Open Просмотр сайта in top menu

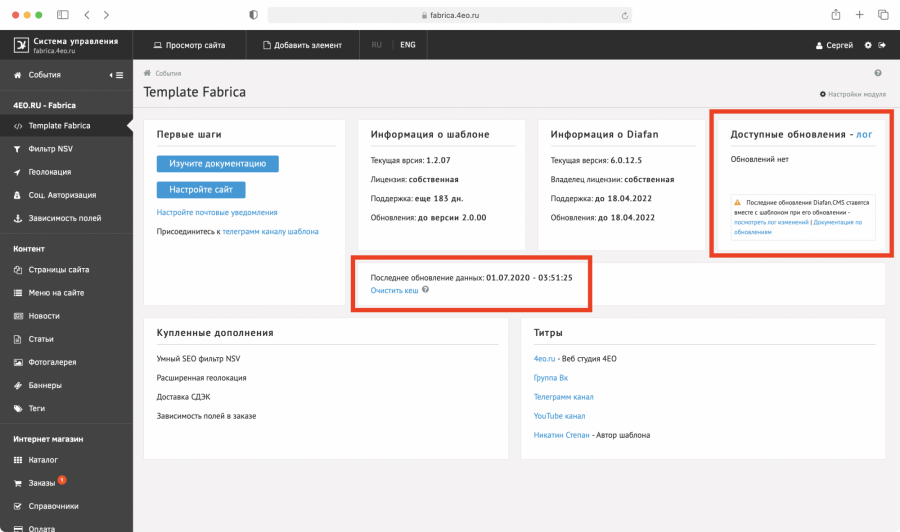[x=189, y=45]
